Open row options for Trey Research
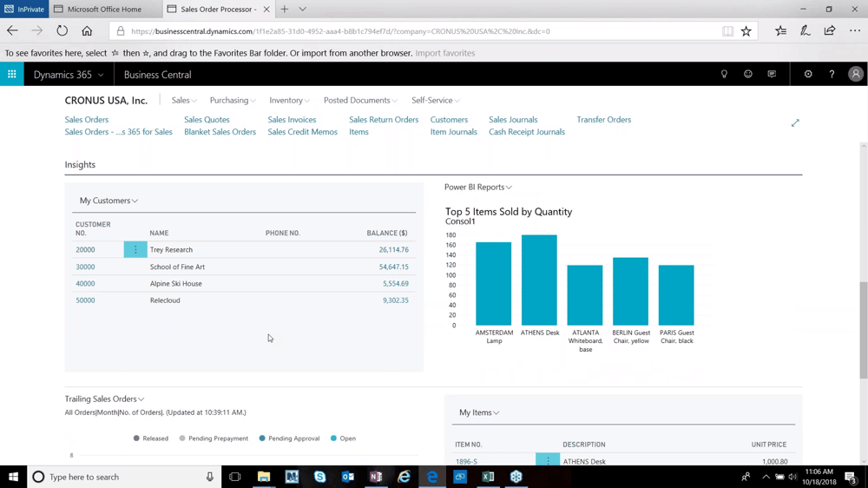The height and width of the screenshot is (488, 868). coord(135,250)
